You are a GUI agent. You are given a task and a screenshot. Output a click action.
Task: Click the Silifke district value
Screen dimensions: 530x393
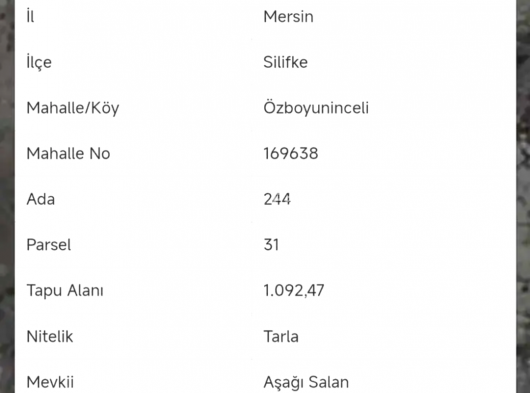coord(285,62)
